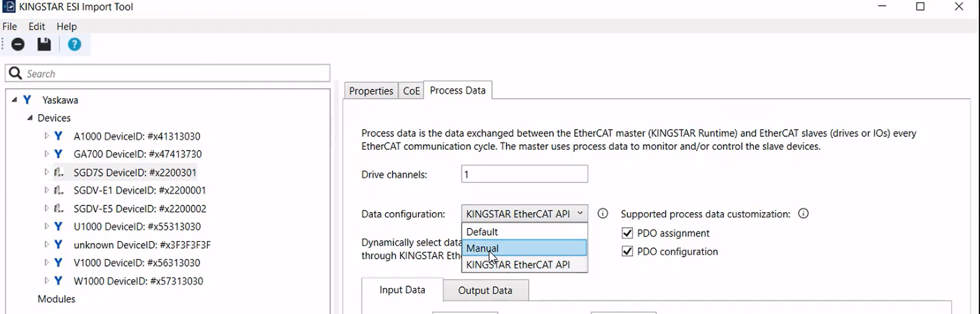Expand the unknown device node
Screen dimensions: 980x314
click(46, 244)
